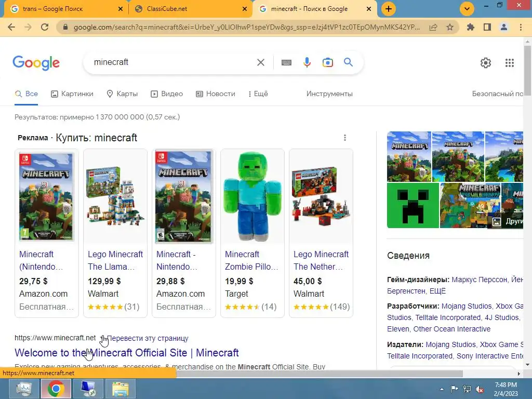Close the ClassiCube.net tab
Screen dimensions: 532x399
point(245,9)
